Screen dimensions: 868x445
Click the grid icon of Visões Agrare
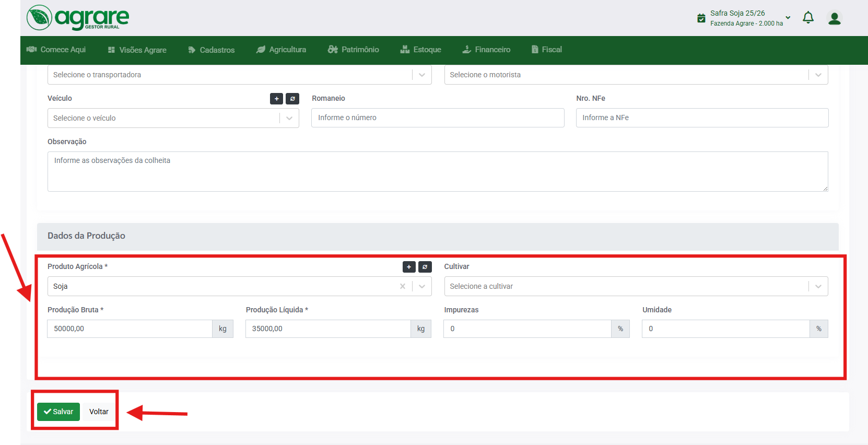pos(111,50)
